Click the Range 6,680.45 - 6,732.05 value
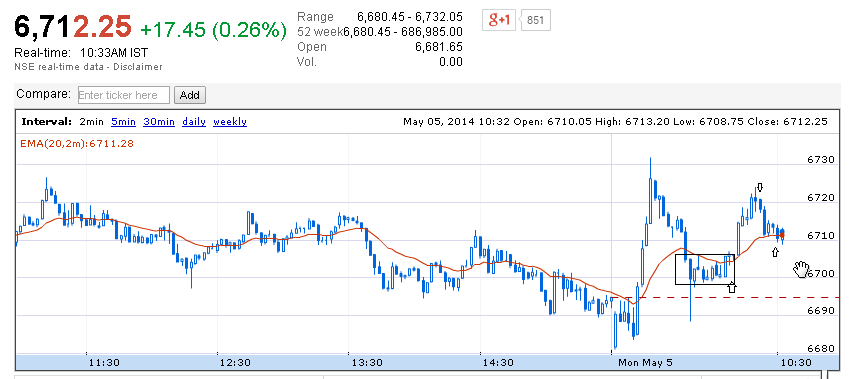Screen dimensions: 852x379 point(410,17)
